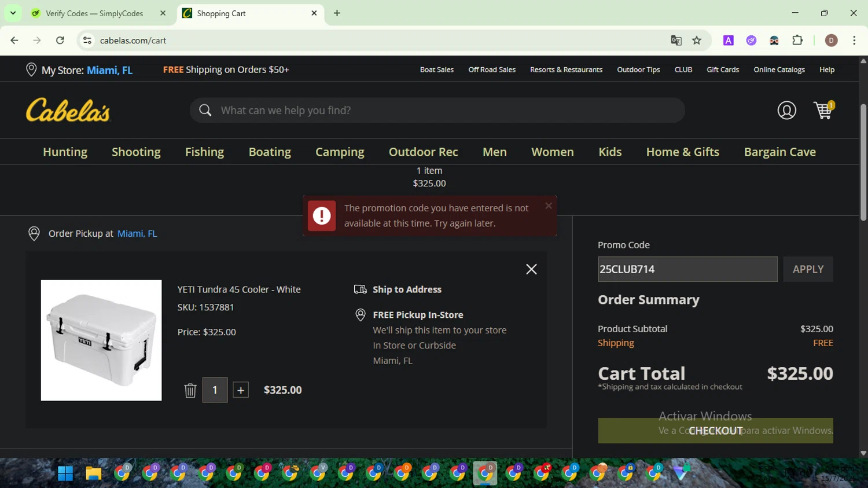Click the FREE Pickup In-Store pin icon

(360, 315)
